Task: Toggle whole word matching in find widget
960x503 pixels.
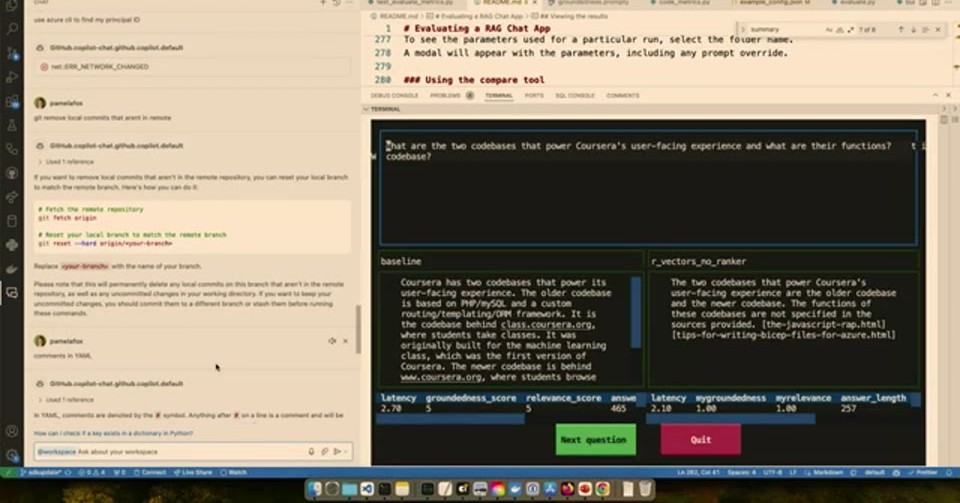Action: click(839, 29)
